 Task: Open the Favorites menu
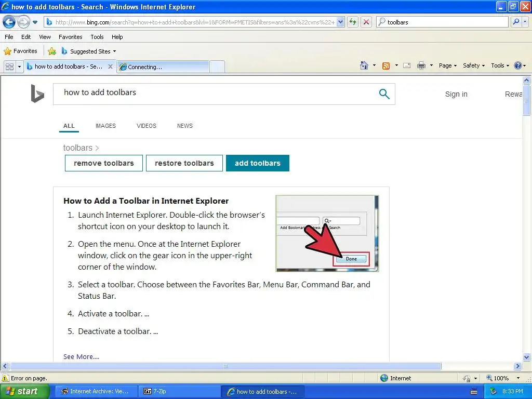[70, 37]
